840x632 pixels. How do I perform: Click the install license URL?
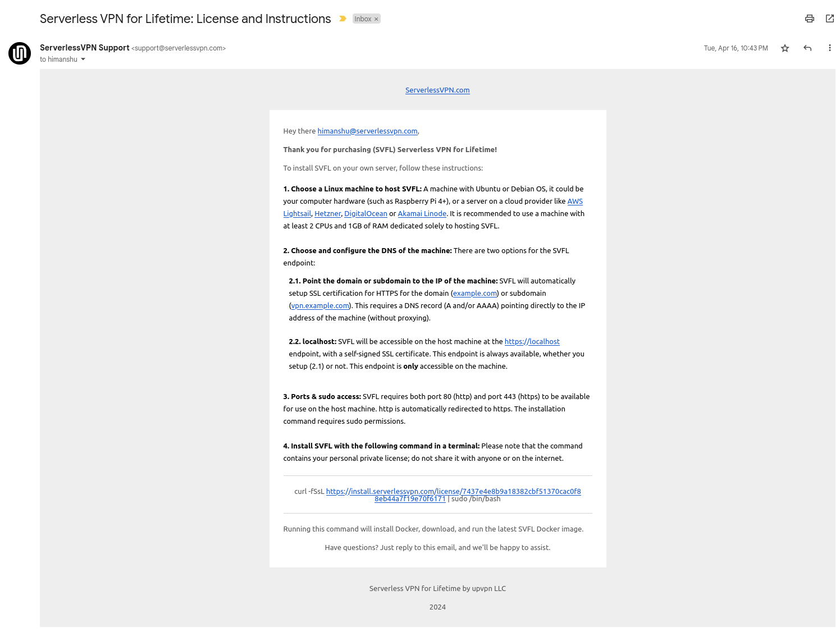point(454,491)
